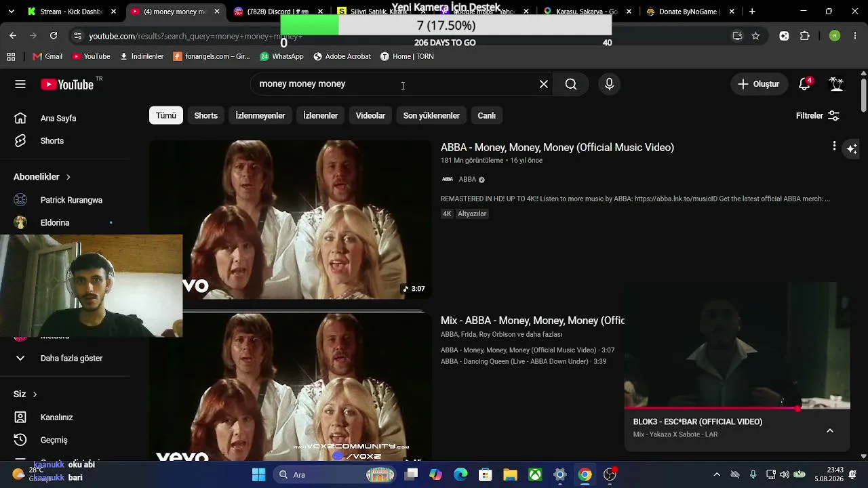Open the WhatsApp bookmark

[281, 56]
